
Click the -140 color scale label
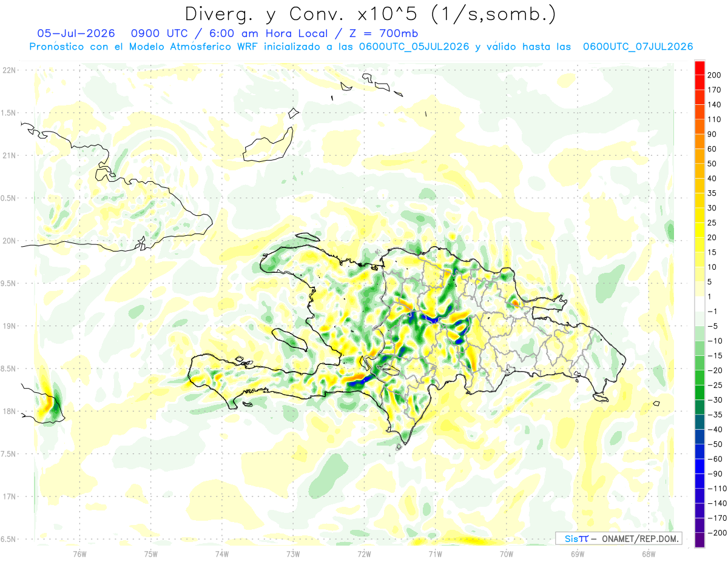click(x=718, y=504)
